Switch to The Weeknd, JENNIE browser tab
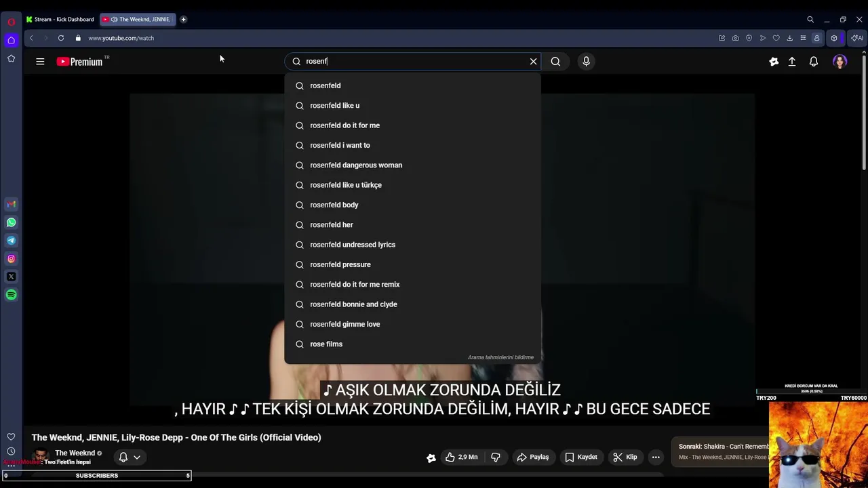Image resolution: width=868 pixels, height=488 pixels. [x=138, y=20]
